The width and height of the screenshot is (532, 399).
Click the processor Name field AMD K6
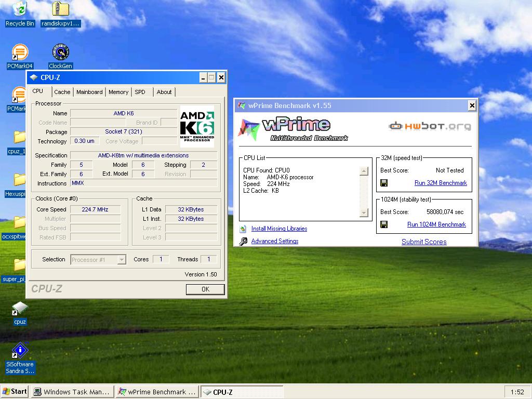click(124, 113)
